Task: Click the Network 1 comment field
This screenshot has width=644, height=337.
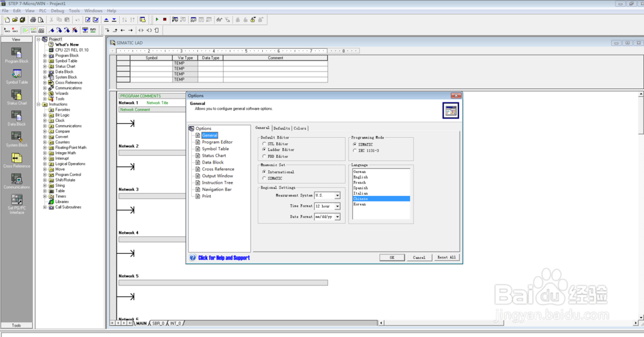Action: coord(153,110)
